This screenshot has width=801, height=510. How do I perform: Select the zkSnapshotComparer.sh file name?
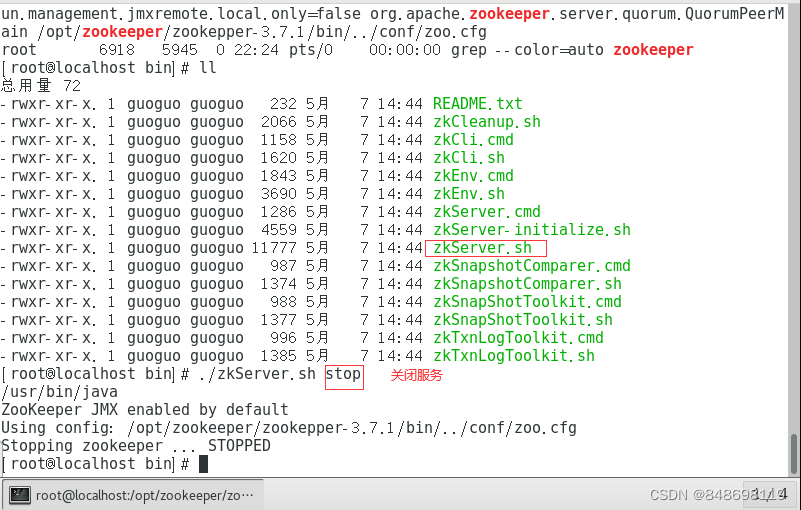(527, 284)
